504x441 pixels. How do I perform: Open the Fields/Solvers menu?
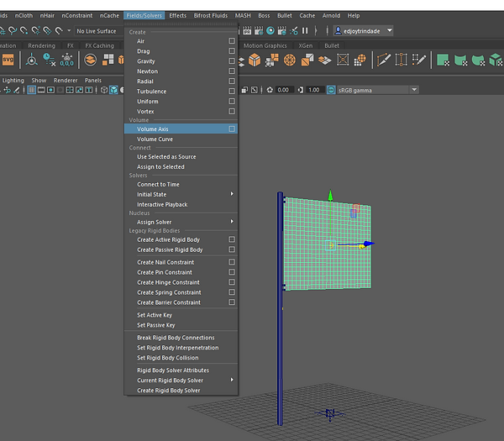144,15
